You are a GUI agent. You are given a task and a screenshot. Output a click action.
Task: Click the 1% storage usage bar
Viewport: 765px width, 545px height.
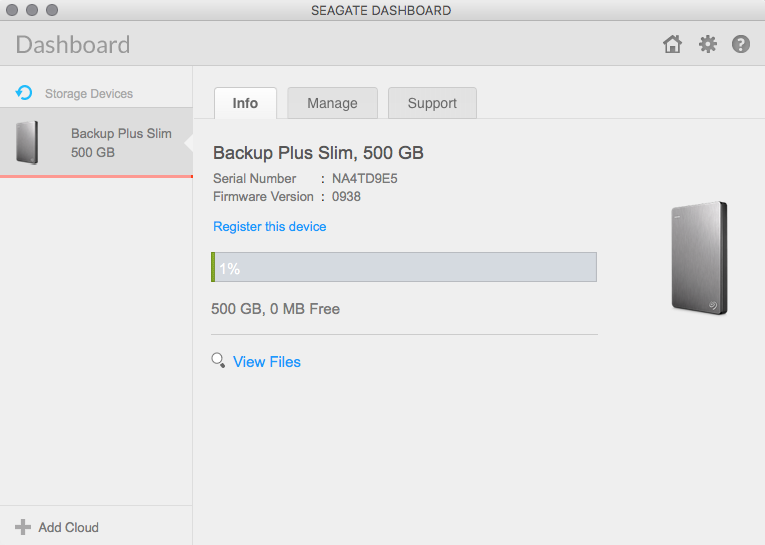click(x=404, y=267)
